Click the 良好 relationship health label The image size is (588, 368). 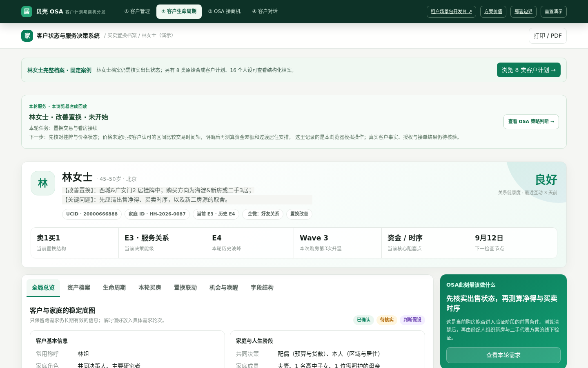coord(546,180)
